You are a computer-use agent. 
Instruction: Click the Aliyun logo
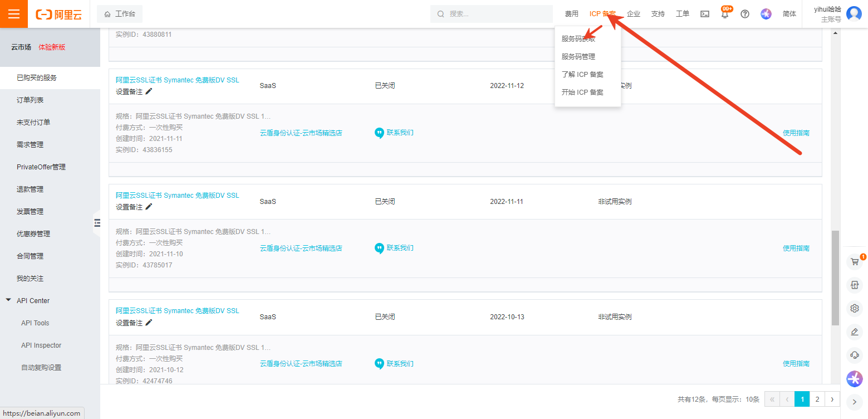coord(58,14)
